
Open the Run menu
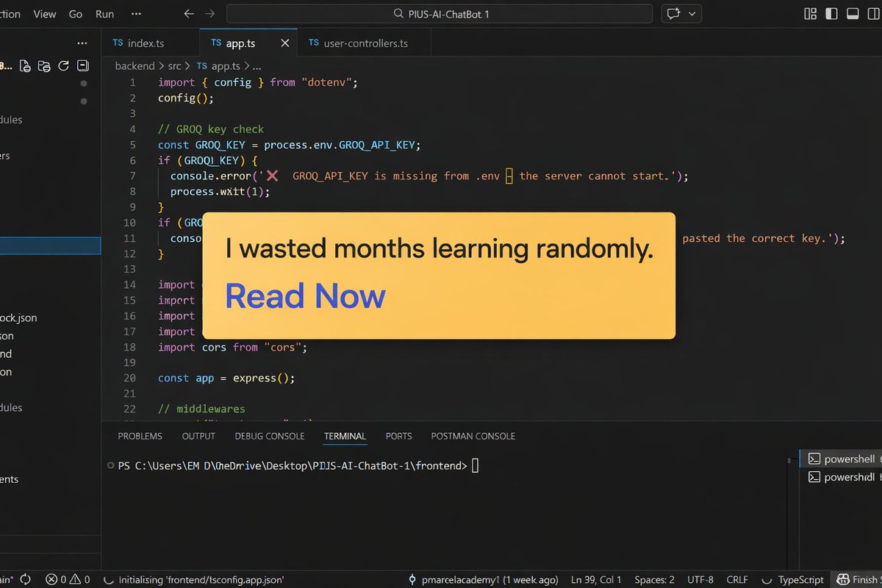105,14
